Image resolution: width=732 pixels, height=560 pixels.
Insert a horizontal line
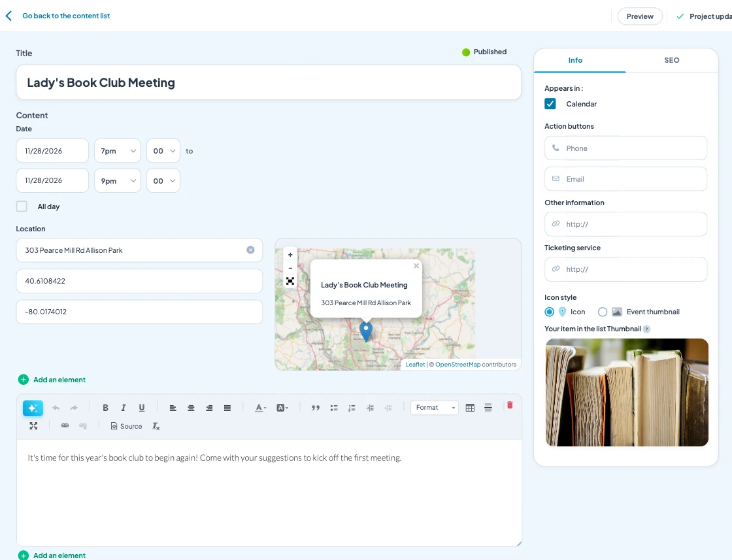coord(488,408)
